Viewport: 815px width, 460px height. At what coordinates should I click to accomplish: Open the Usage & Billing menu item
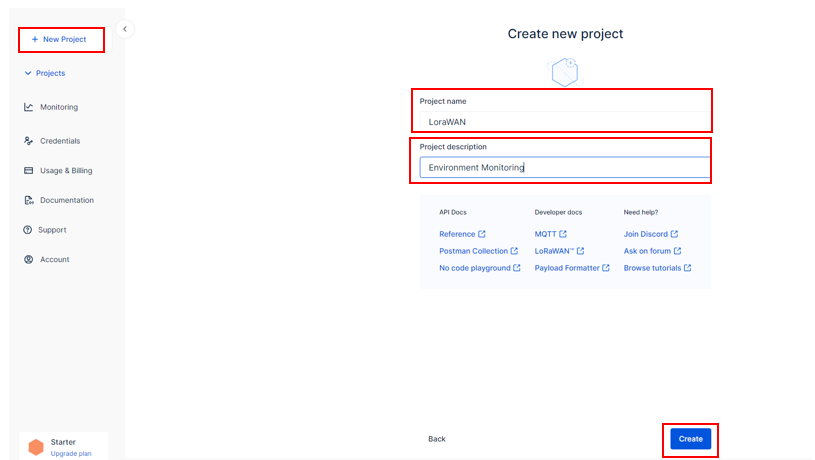tap(66, 171)
